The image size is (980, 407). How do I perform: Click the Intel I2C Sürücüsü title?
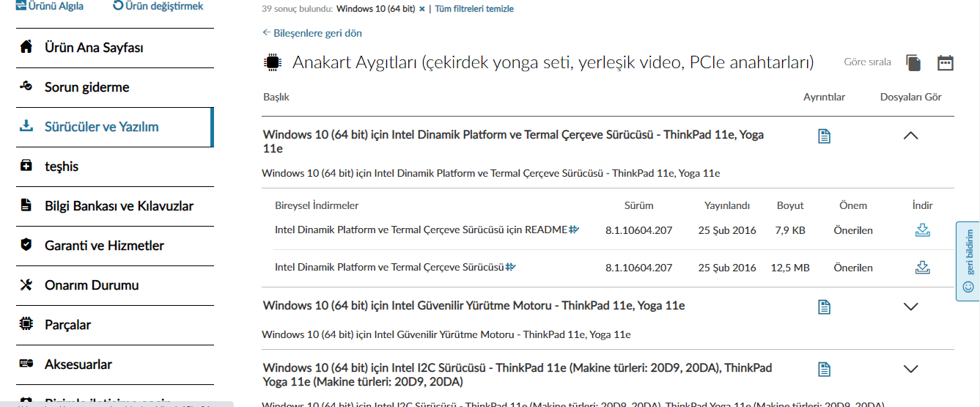(x=517, y=375)
